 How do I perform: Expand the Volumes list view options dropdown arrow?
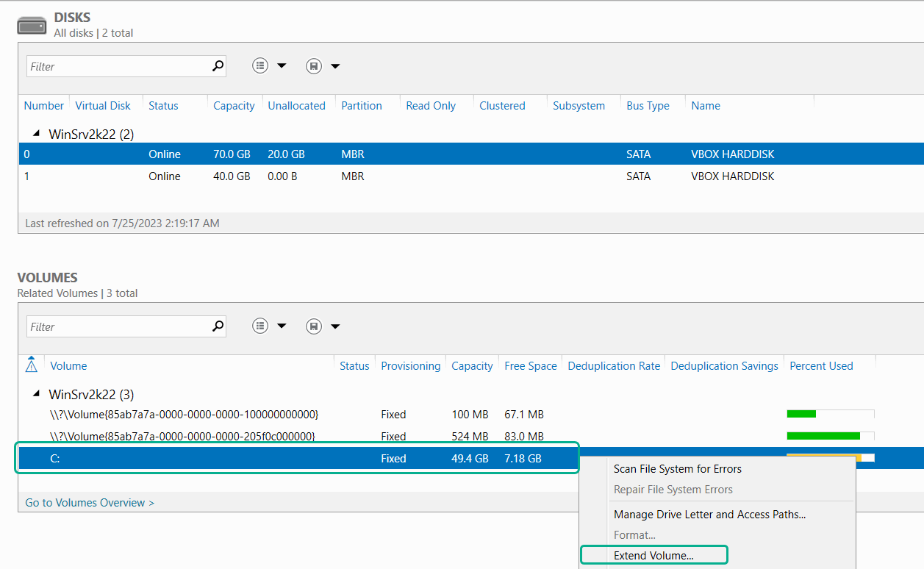[x=282, y=326]
